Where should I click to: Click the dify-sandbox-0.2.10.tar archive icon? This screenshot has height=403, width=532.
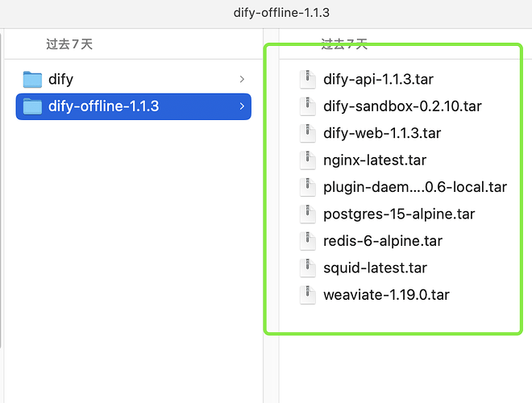308,106
